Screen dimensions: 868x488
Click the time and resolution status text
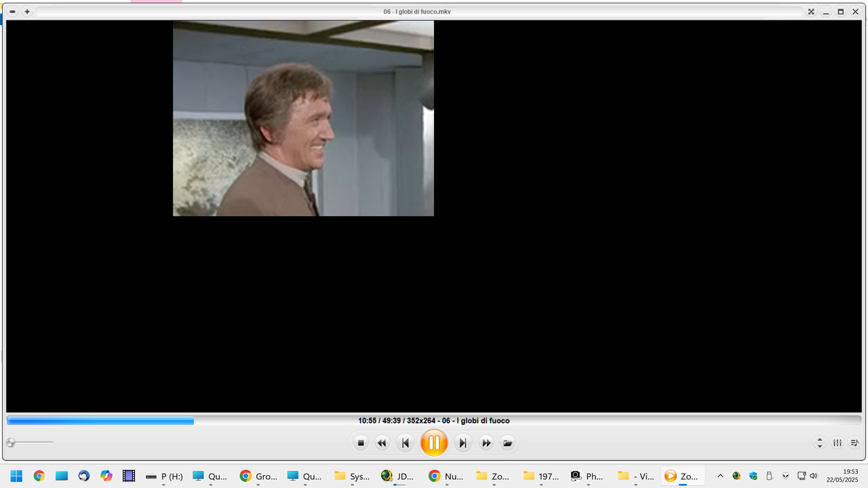point(434,421)
